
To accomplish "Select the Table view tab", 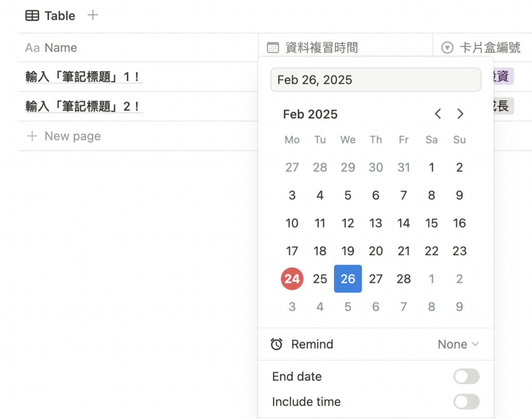I will (59, 16).
